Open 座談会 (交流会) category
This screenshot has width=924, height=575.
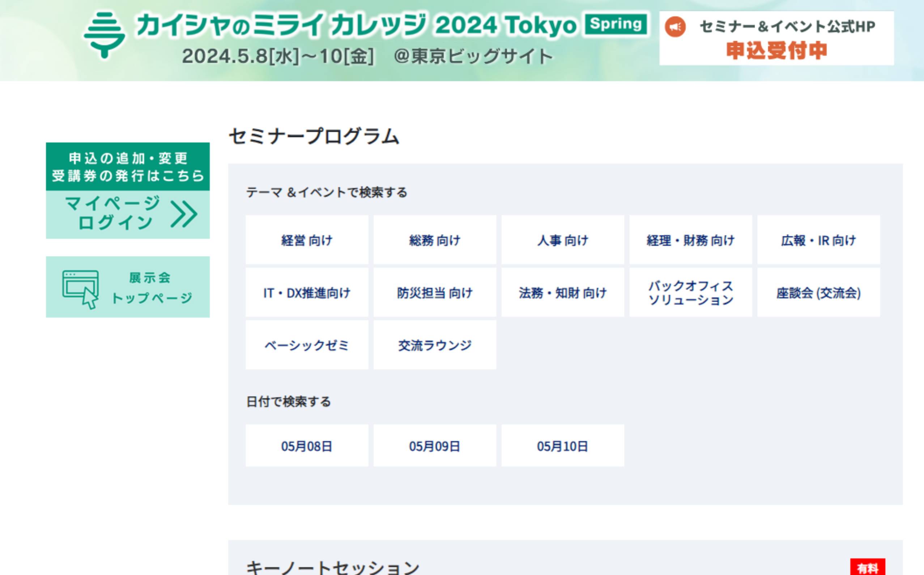pos(818,292)
